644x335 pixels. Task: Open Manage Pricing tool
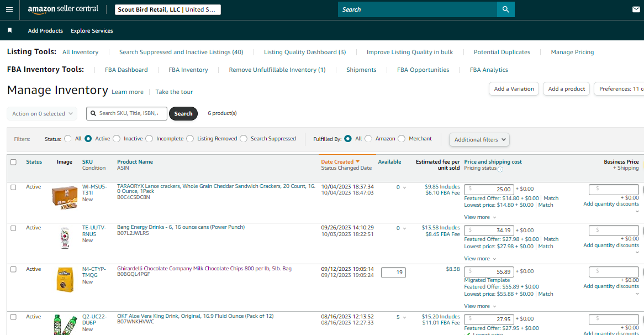tap(572, 52)
